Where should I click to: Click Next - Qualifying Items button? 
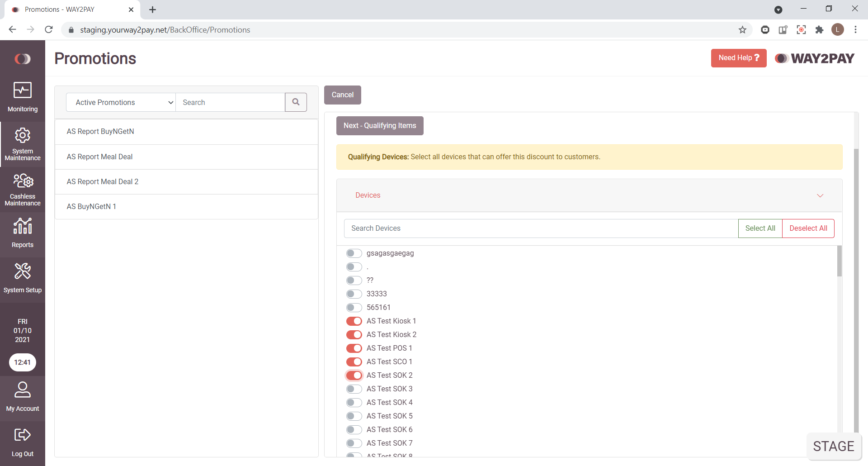pyautogui.click(x=380, y=126)
